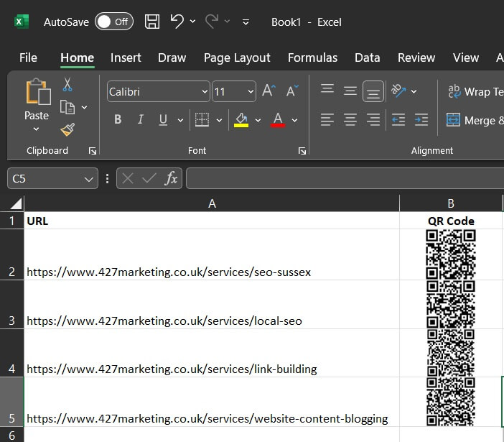The image size is (504, 442).
Task: Decrease the cell indent
Action: click(x=398, y=120)
